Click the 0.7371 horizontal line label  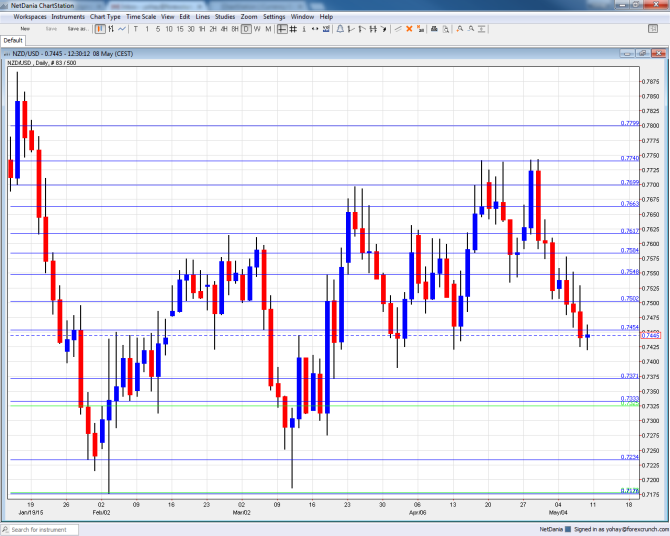click(x=630, y=376)
